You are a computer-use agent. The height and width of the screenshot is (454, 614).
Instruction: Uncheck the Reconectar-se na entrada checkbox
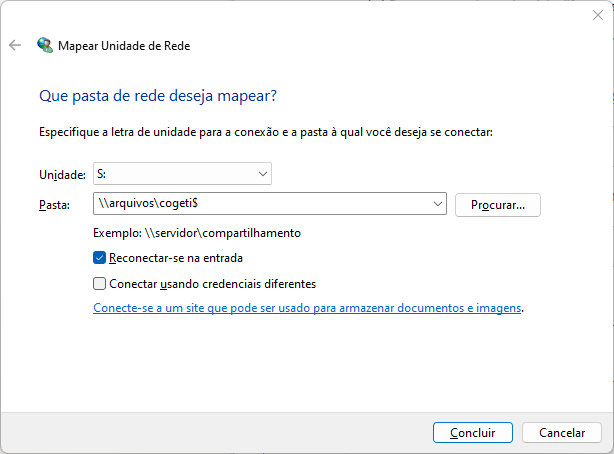point(100,258)
